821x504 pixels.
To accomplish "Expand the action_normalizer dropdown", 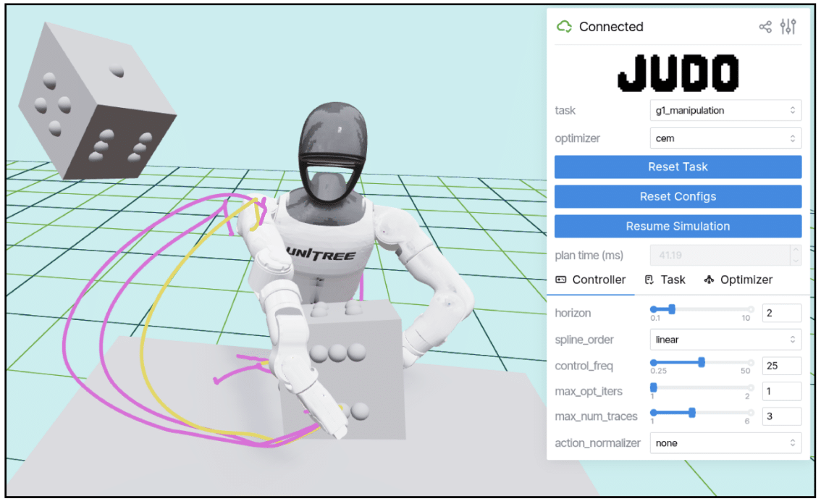I will (x=725, y=443).
